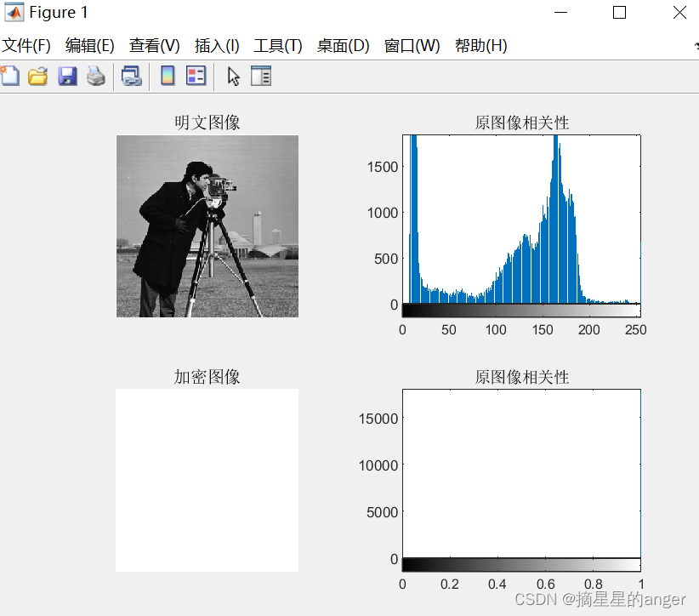Click the 250 x-axis tick label
The width and height of the screenshot is (699, 616).
tap(636, 329)
